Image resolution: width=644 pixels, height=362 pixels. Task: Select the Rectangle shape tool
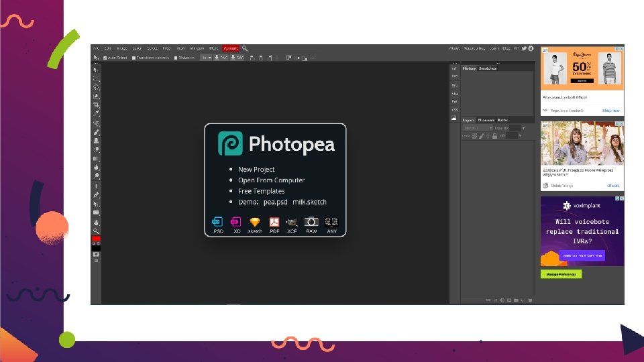(96, 213)
